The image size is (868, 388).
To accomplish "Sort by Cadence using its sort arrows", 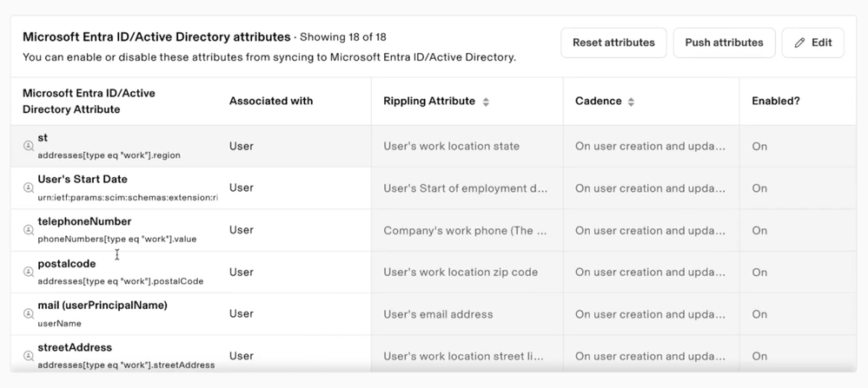I will (631, 102).
